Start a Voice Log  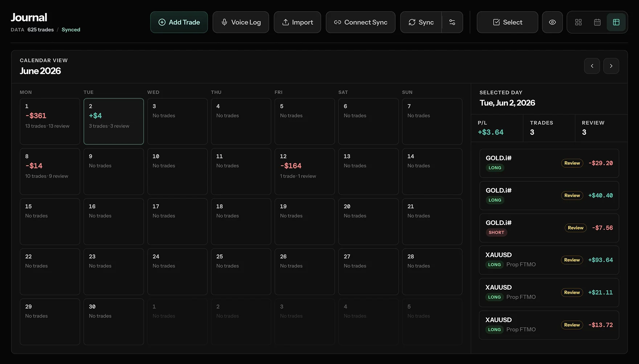click(x=241, y=22)
